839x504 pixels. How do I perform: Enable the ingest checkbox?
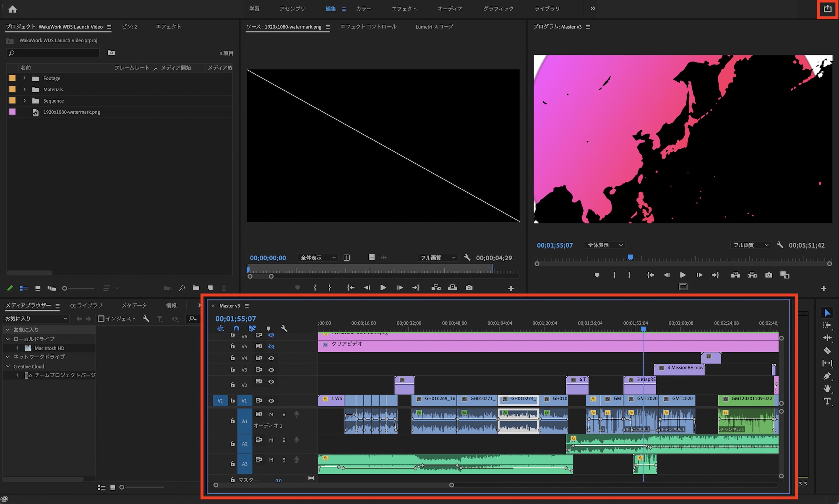pos(101,319)
